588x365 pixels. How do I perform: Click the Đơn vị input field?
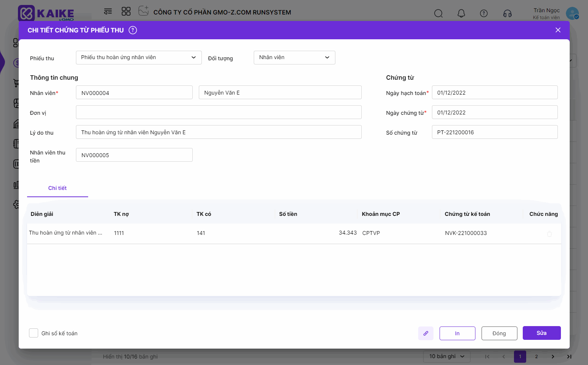click(219, 112)
